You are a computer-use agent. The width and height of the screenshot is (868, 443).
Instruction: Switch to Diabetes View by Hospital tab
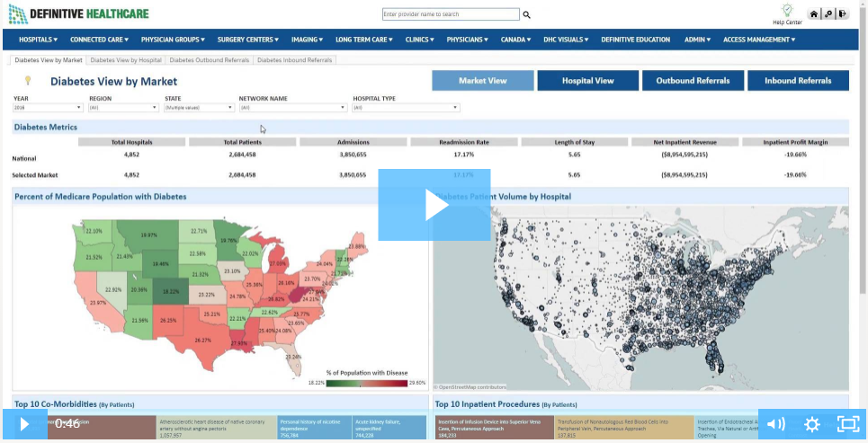click(126, 59)
